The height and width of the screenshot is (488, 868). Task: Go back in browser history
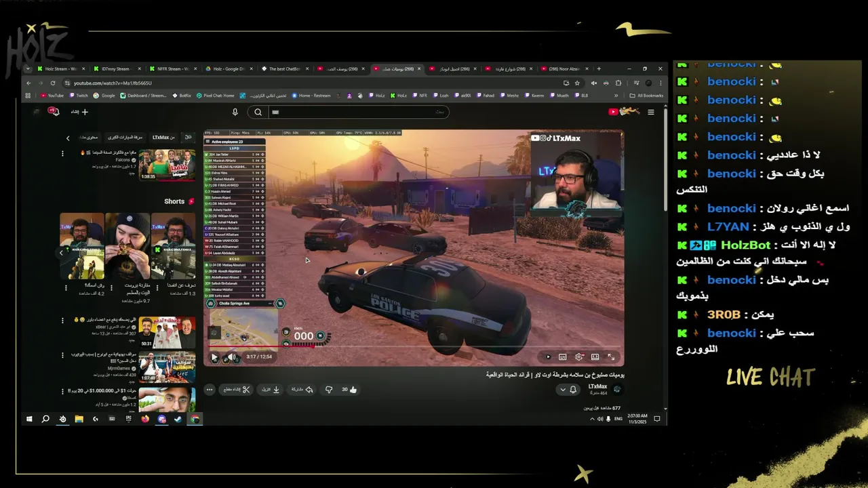tap(28, 83)
